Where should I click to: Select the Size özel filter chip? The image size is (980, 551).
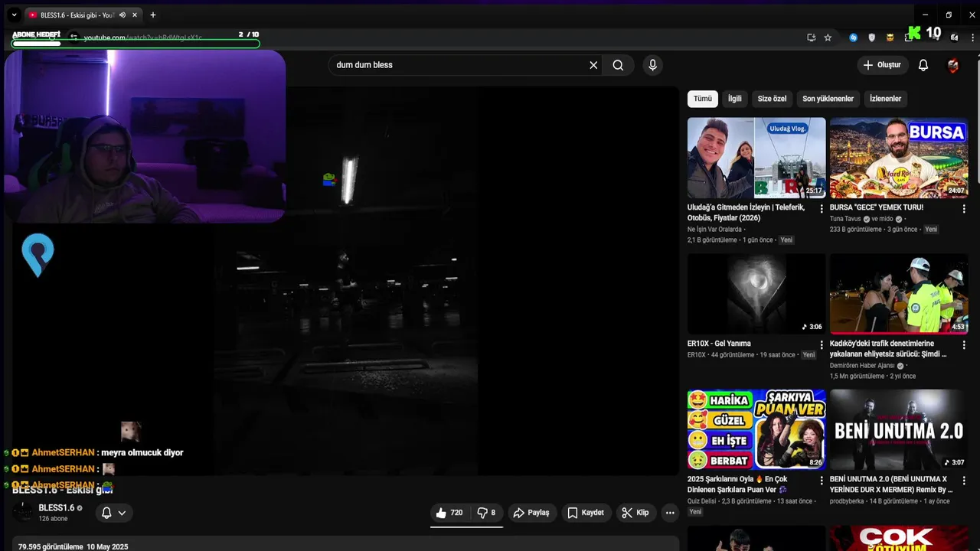[772, 99]
